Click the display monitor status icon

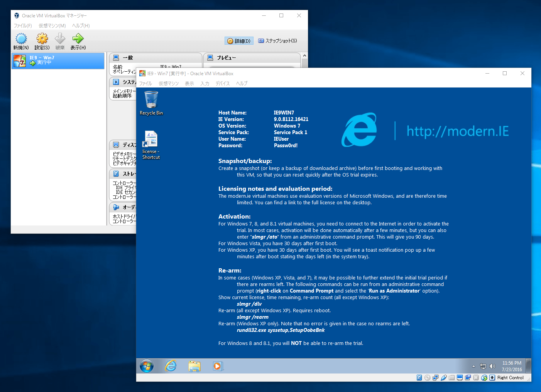pos(460,378)
